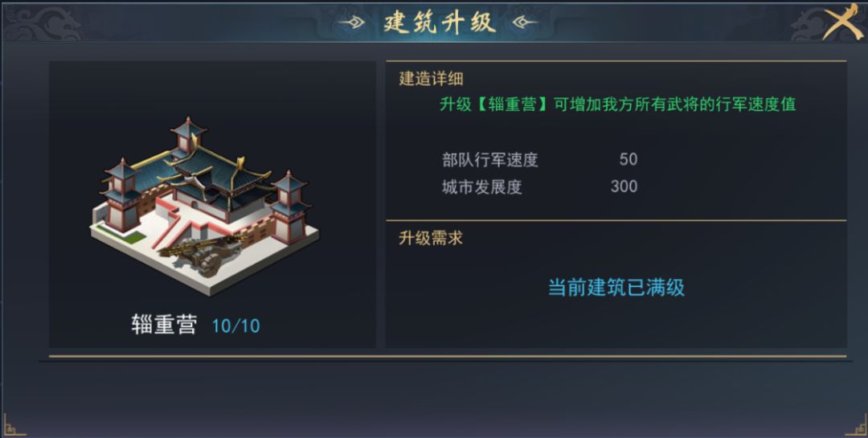This screenshot has width=868, height=438.
Task: Select the 部队行军速度 stat label
Action: click(x=490, y=159)
